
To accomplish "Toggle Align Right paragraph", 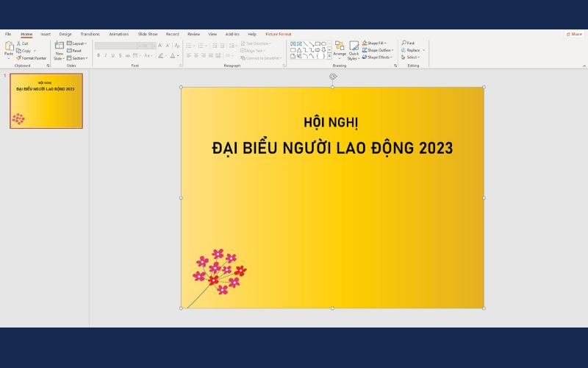I will (204, 56).
